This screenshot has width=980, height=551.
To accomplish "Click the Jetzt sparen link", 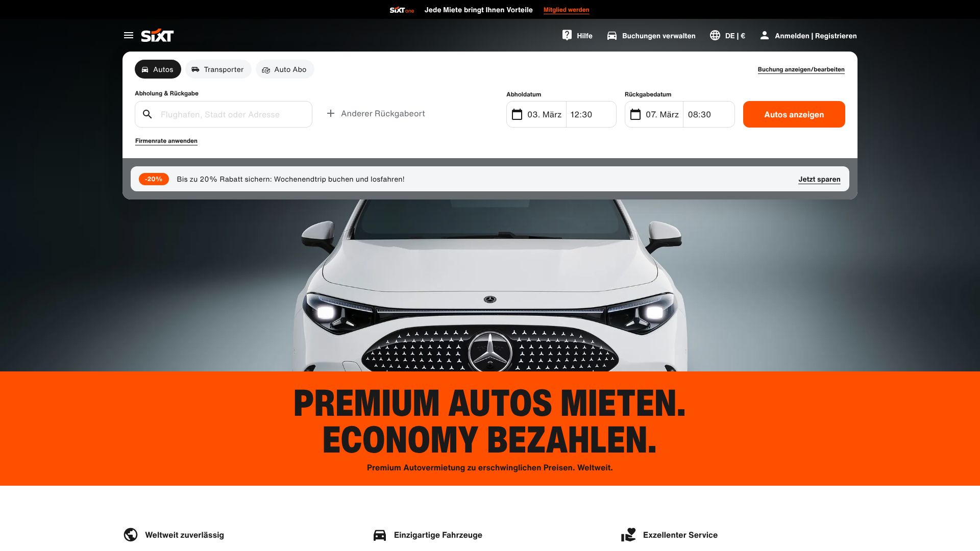I will 819,179.
